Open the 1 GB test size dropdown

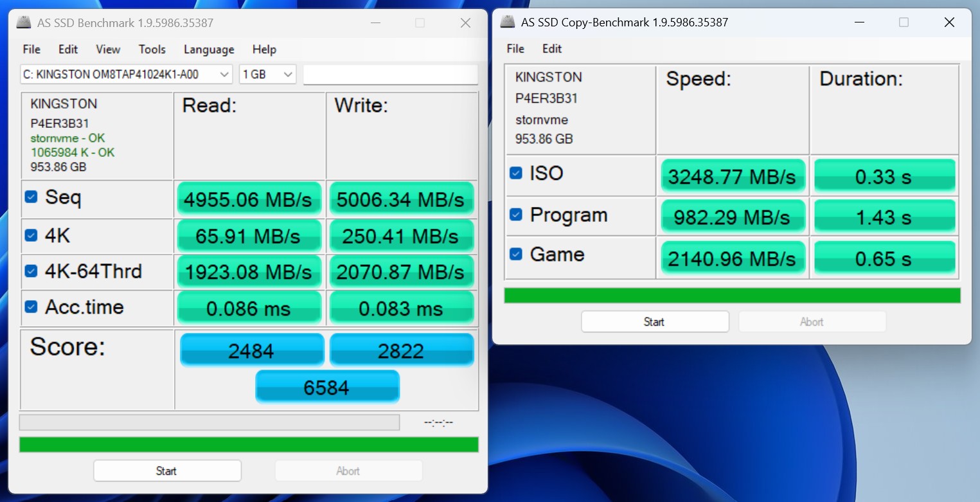click(x=267, y=74)
